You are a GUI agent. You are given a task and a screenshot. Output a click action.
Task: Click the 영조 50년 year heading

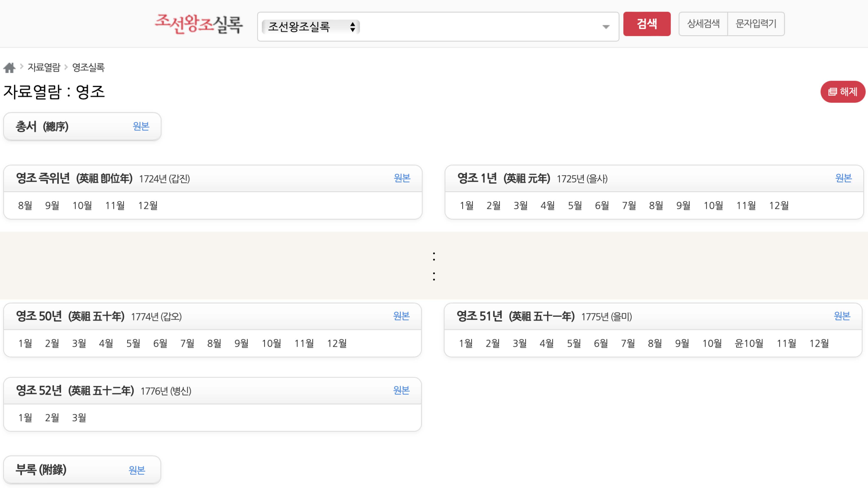[39, 316]
